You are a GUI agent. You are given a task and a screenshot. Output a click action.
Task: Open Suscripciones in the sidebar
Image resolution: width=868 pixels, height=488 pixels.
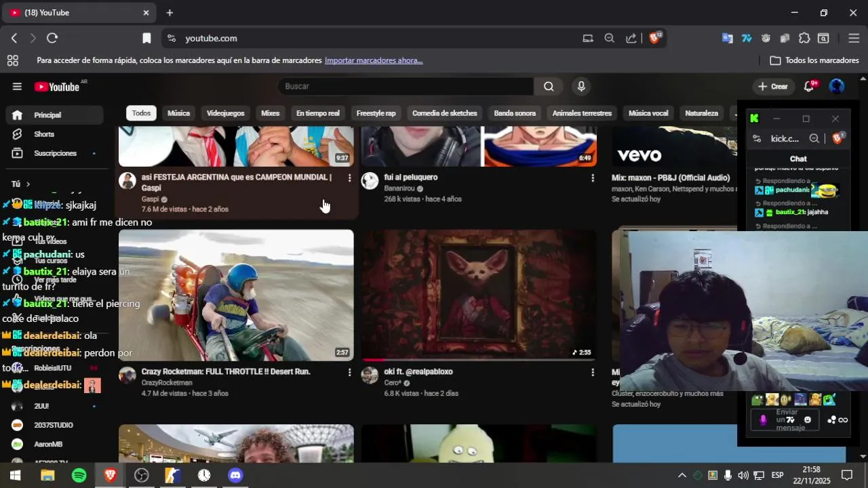[x=54, y=153]
